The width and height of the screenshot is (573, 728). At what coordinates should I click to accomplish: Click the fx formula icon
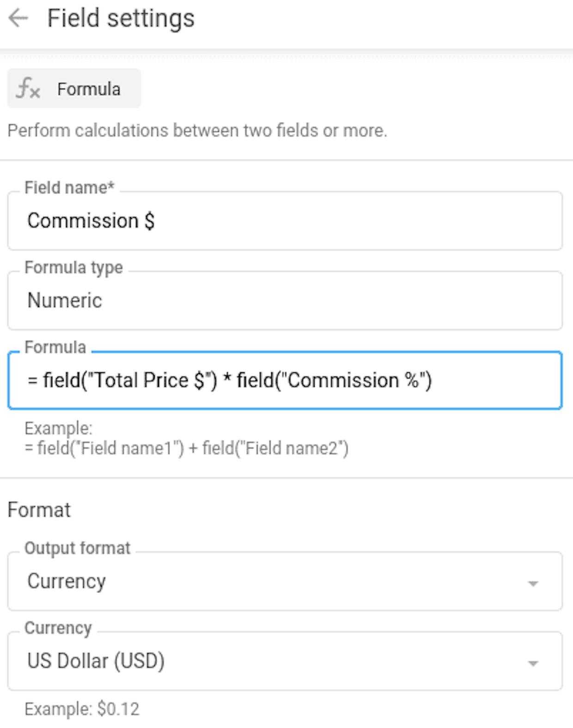[28, 88]
